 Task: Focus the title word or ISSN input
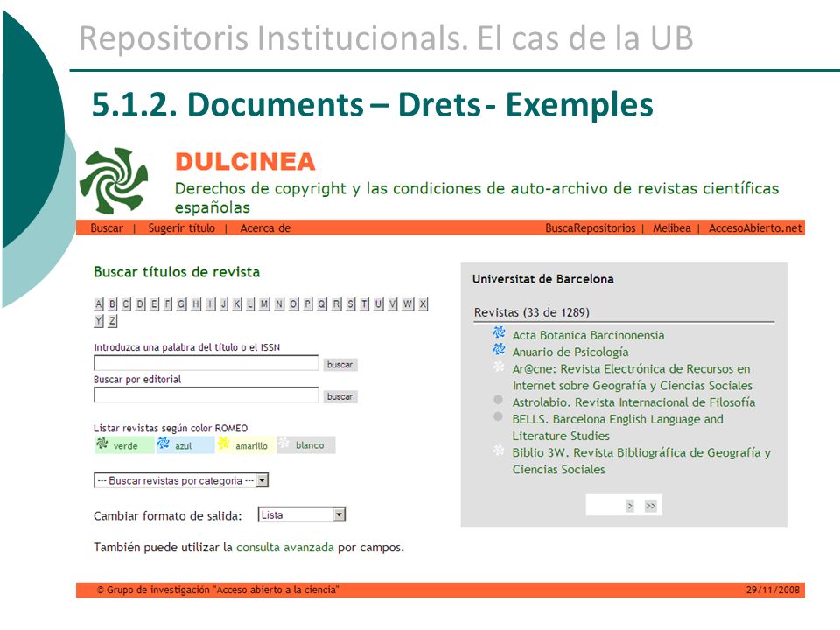[206, 363]
